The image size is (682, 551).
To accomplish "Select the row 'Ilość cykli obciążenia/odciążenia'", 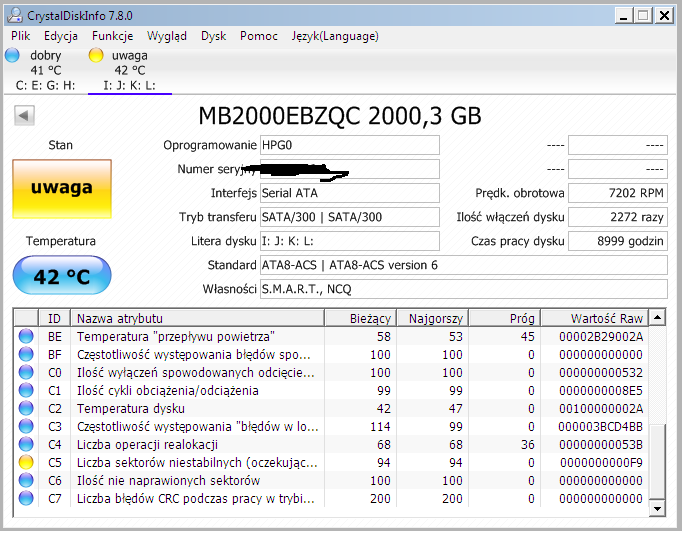I will 331,391.
